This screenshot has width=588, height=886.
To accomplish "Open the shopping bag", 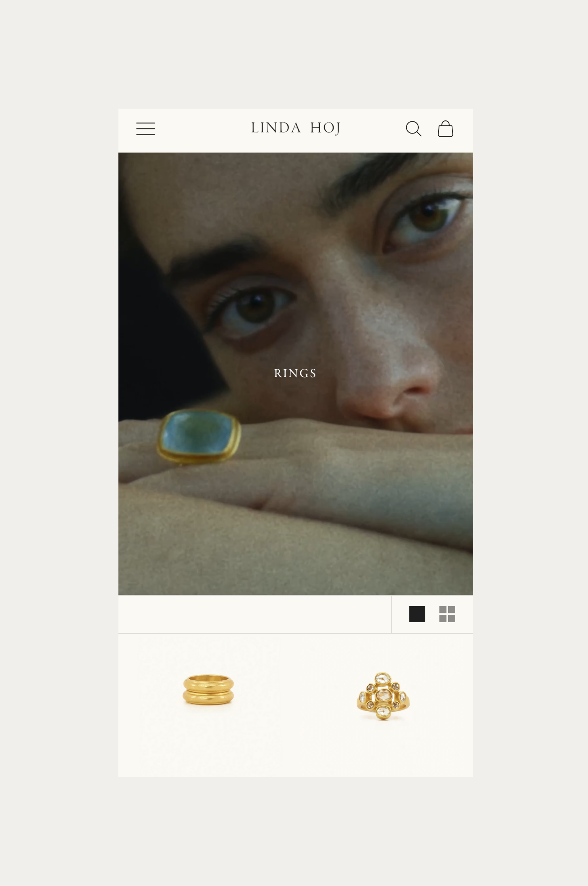I will click(445, 129).
